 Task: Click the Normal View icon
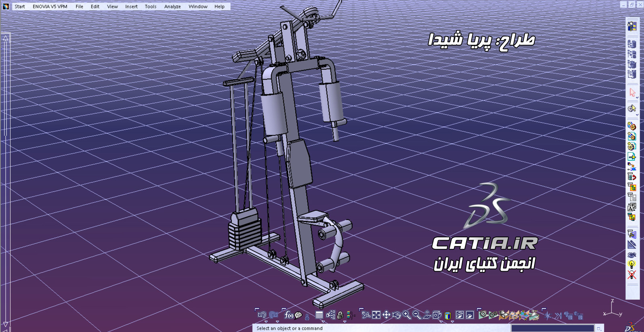(427, 315)
